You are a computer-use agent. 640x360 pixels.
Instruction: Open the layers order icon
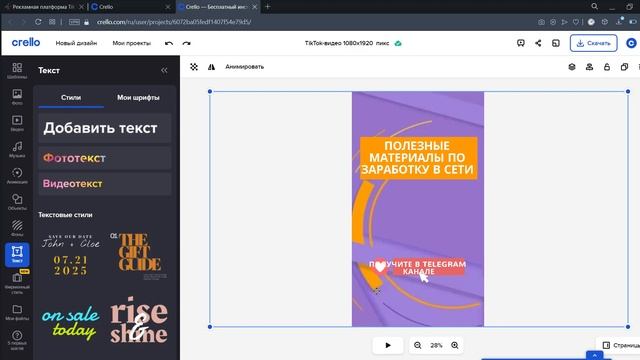pyautogui.click(x=572, y=67)
